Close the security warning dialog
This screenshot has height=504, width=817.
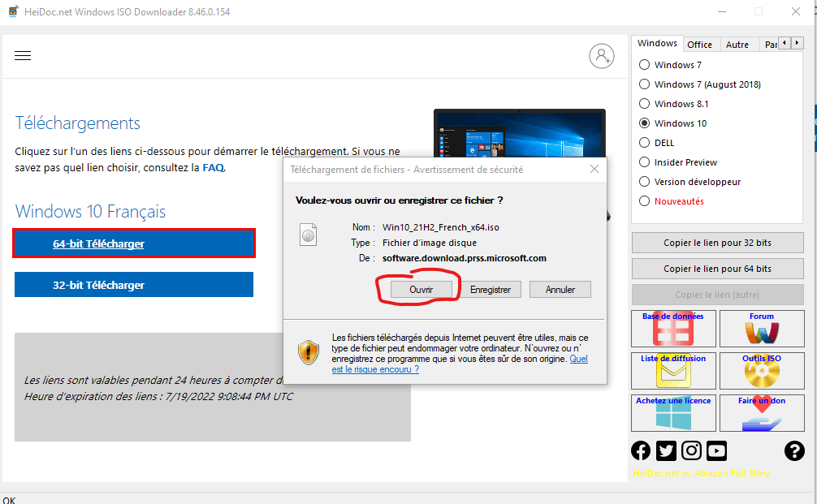click(x=594, y=169)
